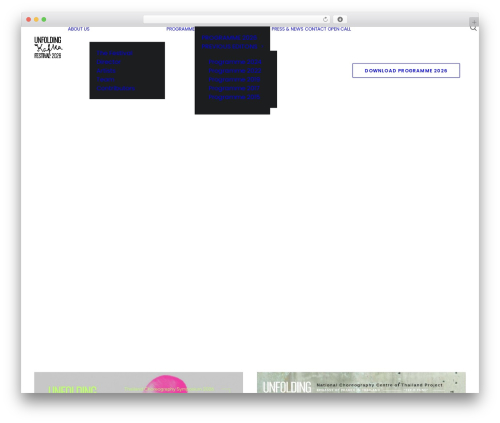Click the DOWNLOAD PROGRAMME button
Image resolution: width=500 pixels, height=423 pixels.
point(406,71)
